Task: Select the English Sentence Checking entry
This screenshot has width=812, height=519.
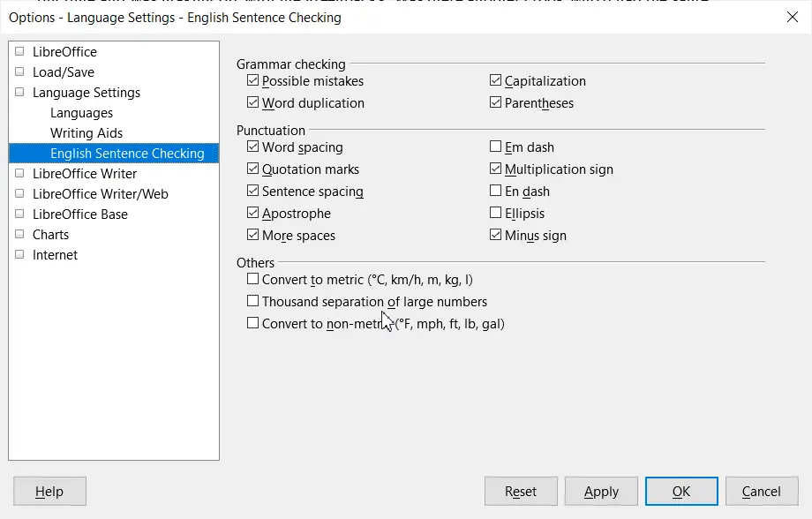Action: (x=127, y=154)
